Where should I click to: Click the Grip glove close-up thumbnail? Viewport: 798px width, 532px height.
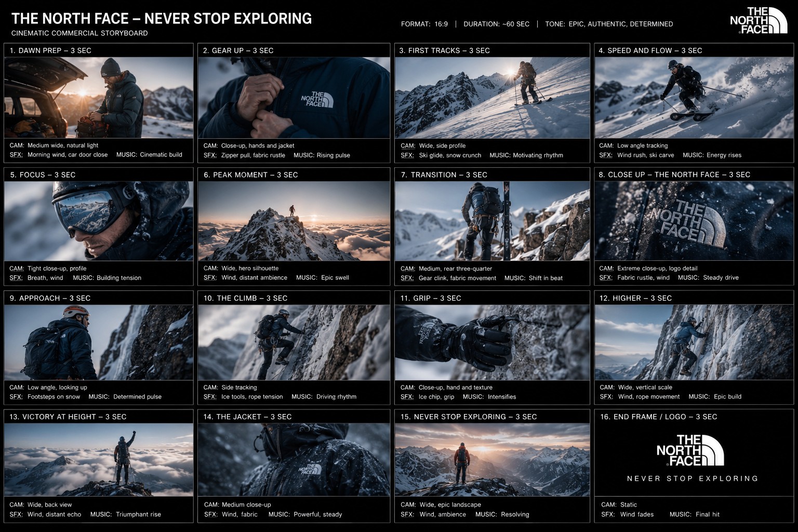pos(492,342)
